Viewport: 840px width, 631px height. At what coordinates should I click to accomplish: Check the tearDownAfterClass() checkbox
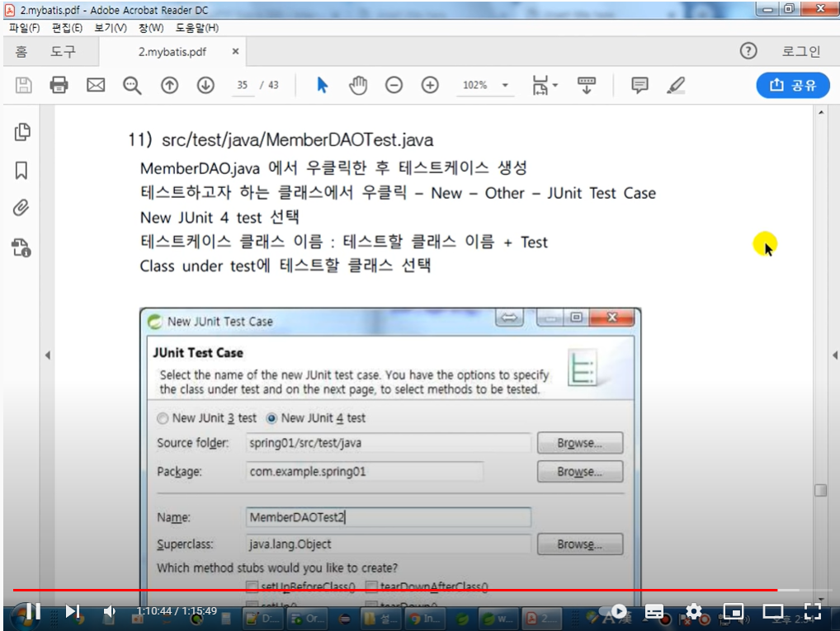[371, 587]
